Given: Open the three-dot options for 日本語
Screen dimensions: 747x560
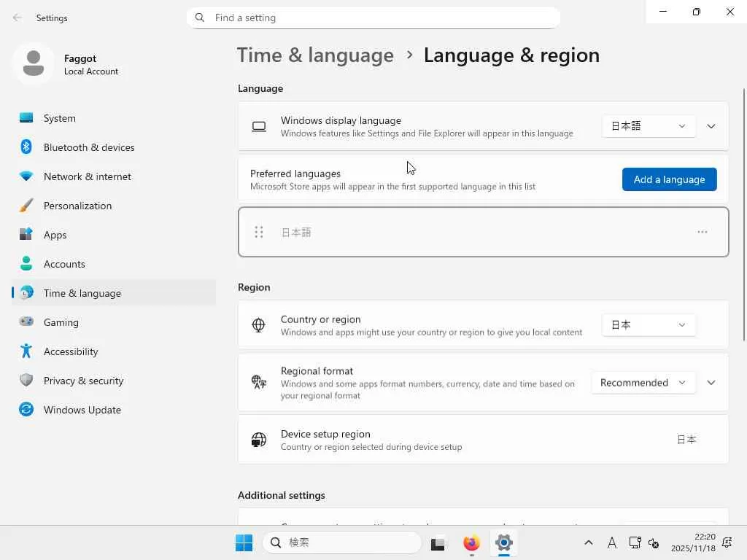Looking at the screenshot, I should tap(702, 232).
